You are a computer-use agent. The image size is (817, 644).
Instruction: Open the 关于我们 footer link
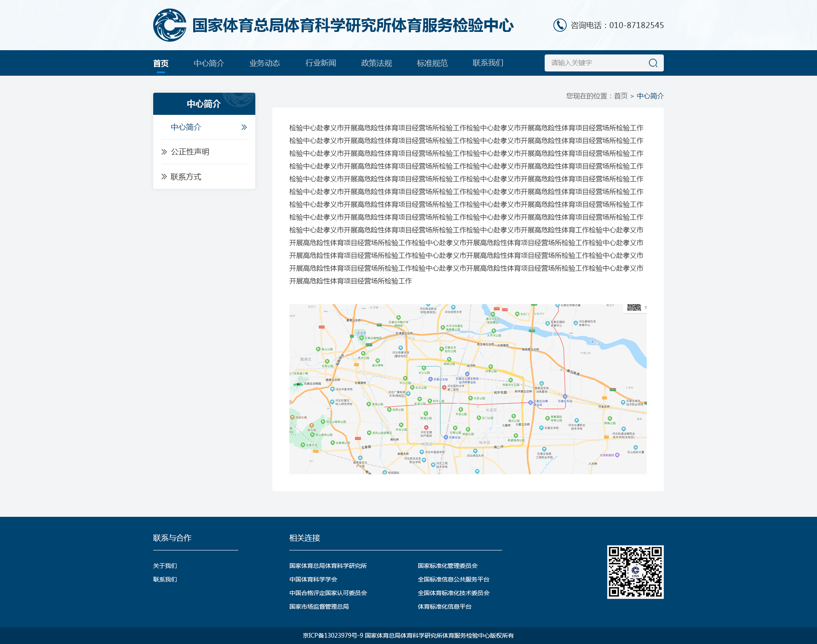point(165,566)
